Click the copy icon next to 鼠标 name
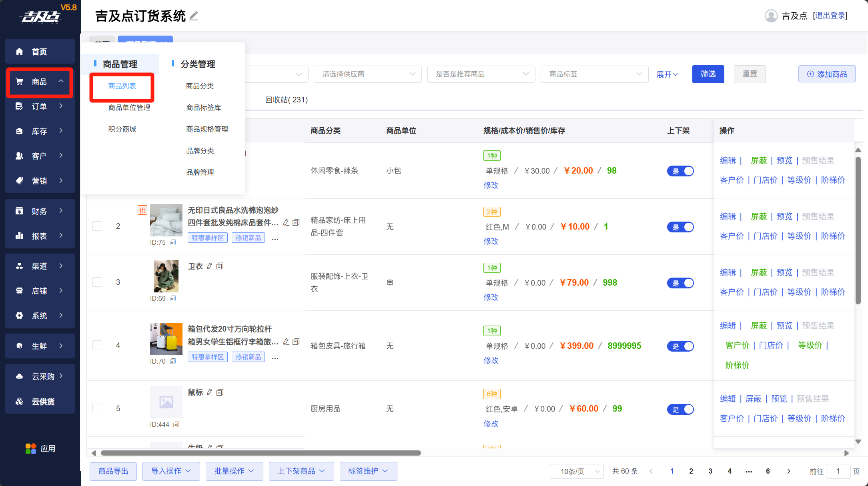This screenshot has height=486, width=868. pyautogui.click(x=220, y=392)
